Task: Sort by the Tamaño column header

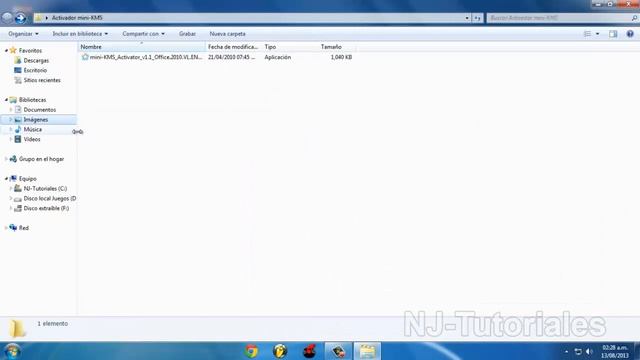Action: (x=337, y=47)
